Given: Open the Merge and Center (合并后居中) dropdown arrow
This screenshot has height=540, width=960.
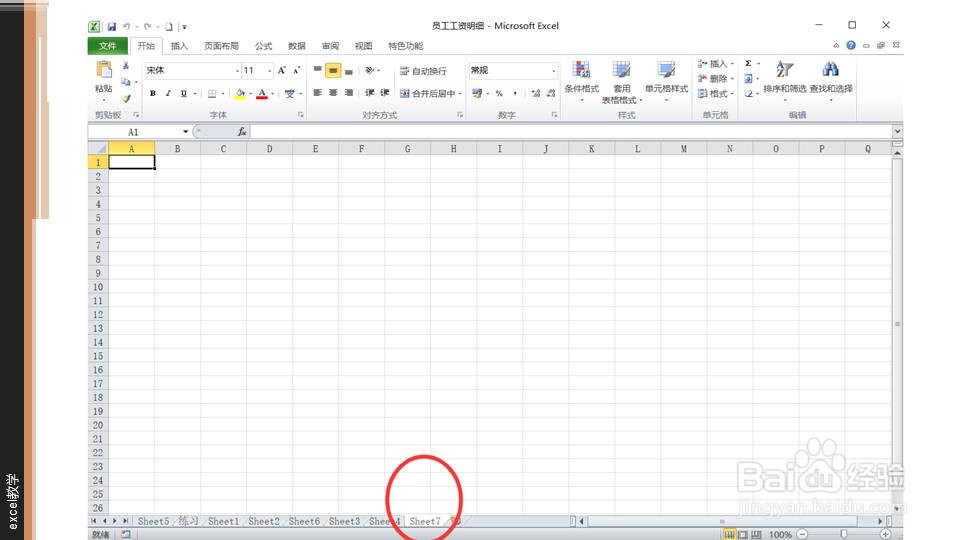Looking at the screenshot, I should click(x=460, y=94).
